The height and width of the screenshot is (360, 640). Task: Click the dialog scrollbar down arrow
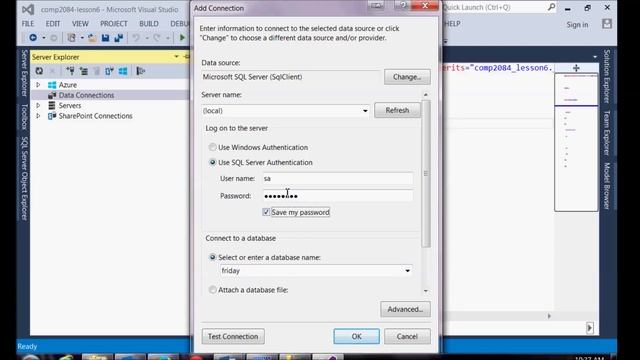point(426,291)
